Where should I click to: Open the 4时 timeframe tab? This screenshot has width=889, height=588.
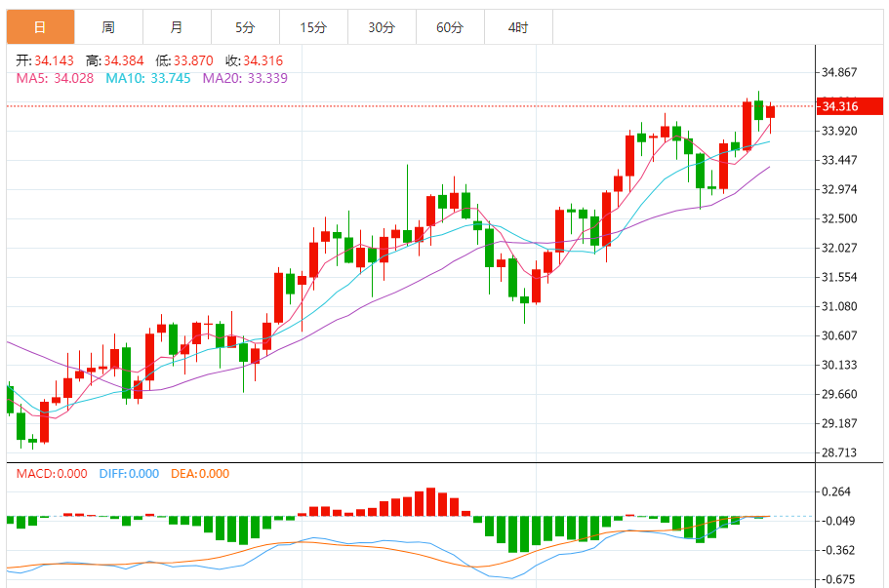click(518, 26)
